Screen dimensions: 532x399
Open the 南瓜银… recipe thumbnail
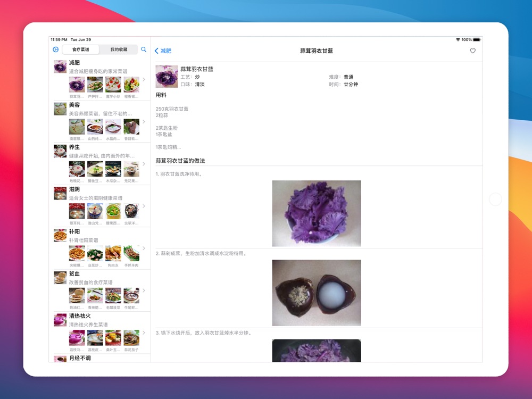[77, 127]
